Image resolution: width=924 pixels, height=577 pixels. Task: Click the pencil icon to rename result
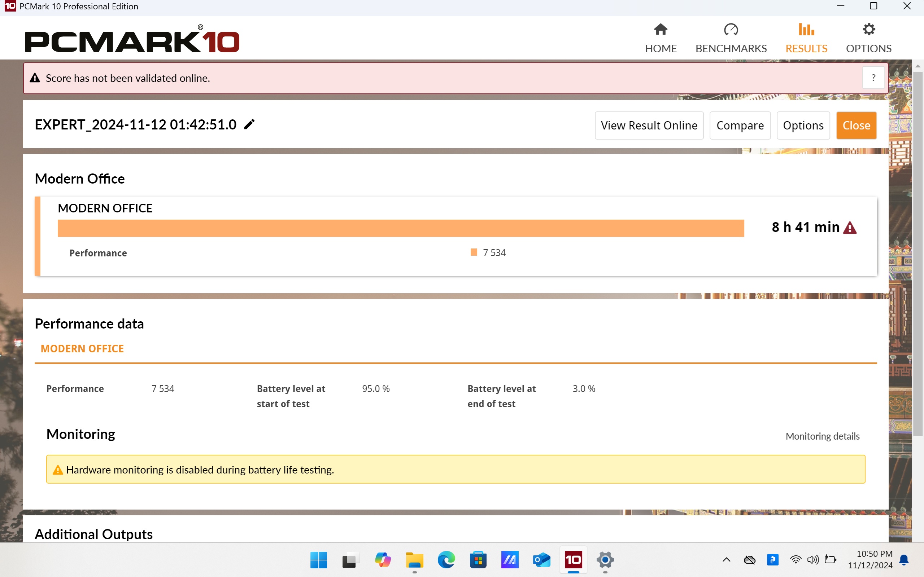(249, 124)
